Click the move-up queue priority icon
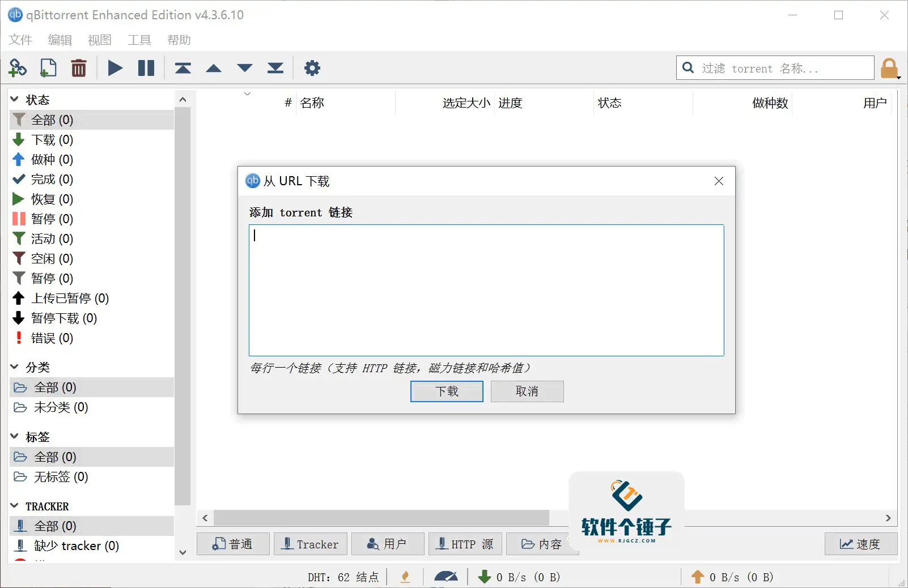Screen dimensions: 908x588 [x=214, y=67]
